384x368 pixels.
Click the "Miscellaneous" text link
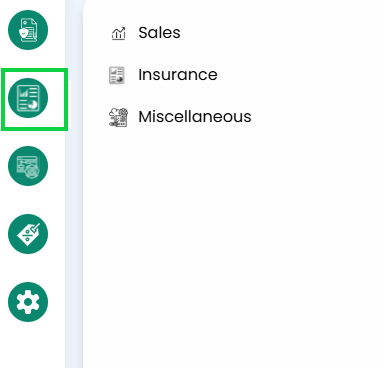[195, 117]
